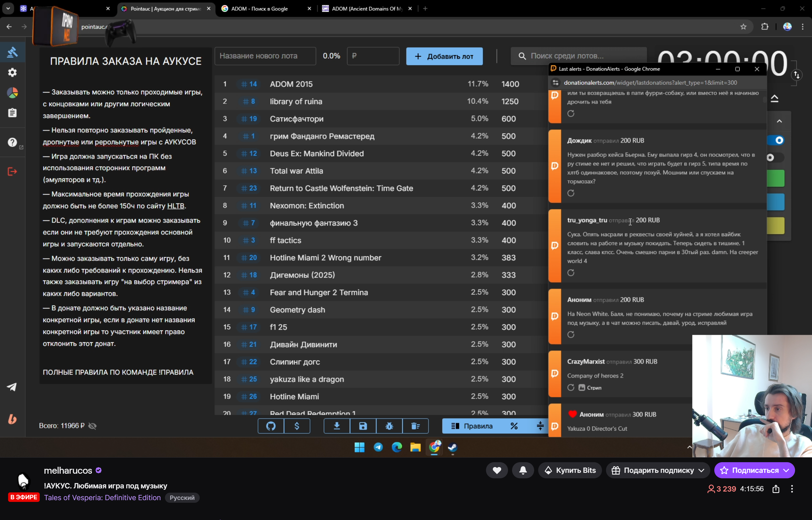The height and width of the screenshot is (520, 812).
Task: Click the Telegram taskbar icon
Action: [x=378, y=448]
